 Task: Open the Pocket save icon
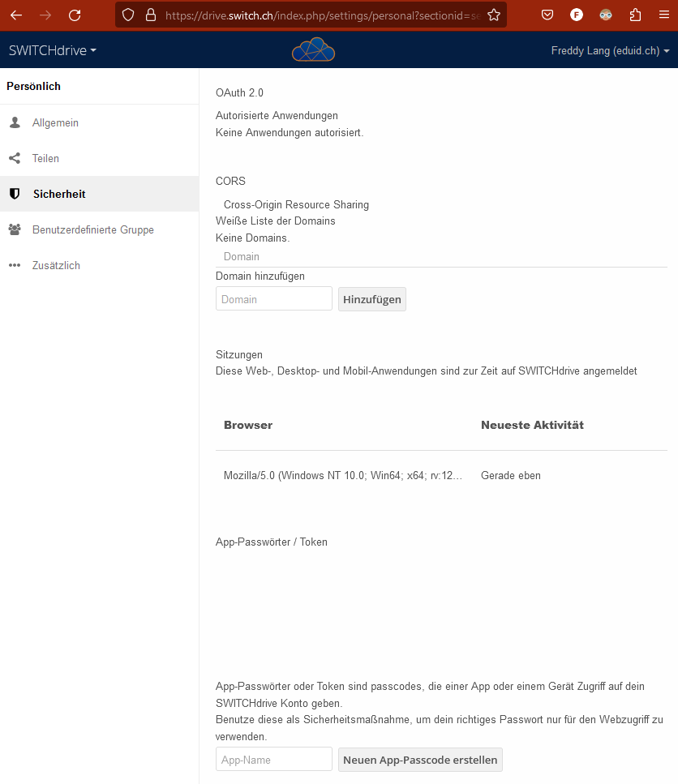[547, 15]
